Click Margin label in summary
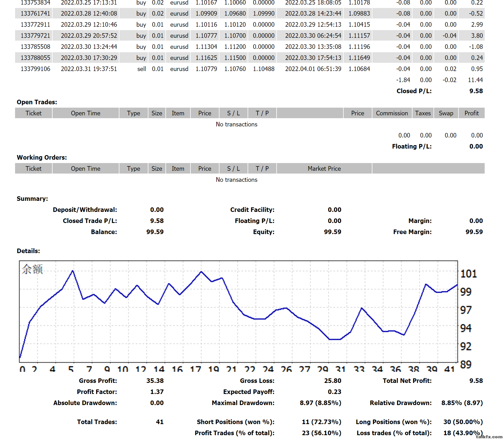Image resolution: width=504 pixels, height=440 pixels. pos(420,221)
